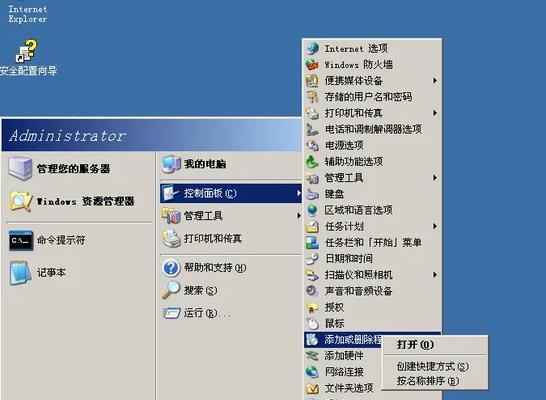Click the Windows 防火墙 firewall icon

(x=312, y=64)
